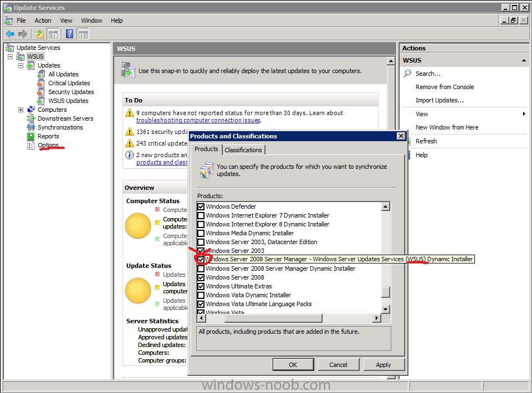This screenshot has height=393, width=532.
Task: Click the MMC system menu icon beside File
Action: (x=8, y=20)
